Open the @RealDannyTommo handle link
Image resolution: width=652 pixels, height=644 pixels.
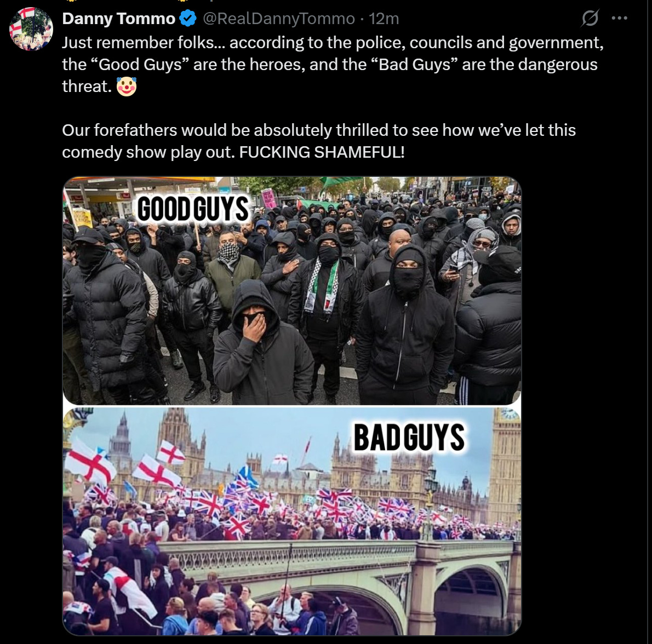pos(278,19)
